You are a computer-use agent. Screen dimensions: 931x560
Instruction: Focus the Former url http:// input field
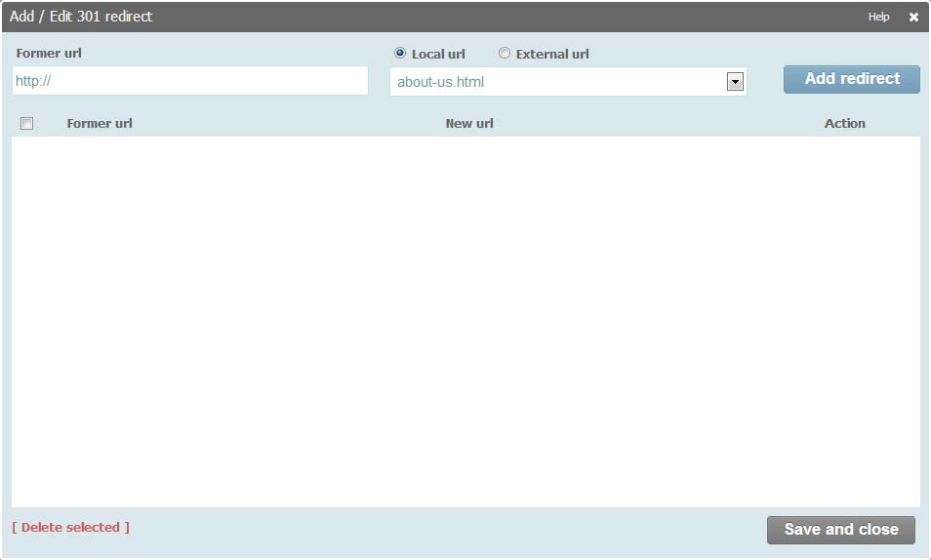click(190, 81)
